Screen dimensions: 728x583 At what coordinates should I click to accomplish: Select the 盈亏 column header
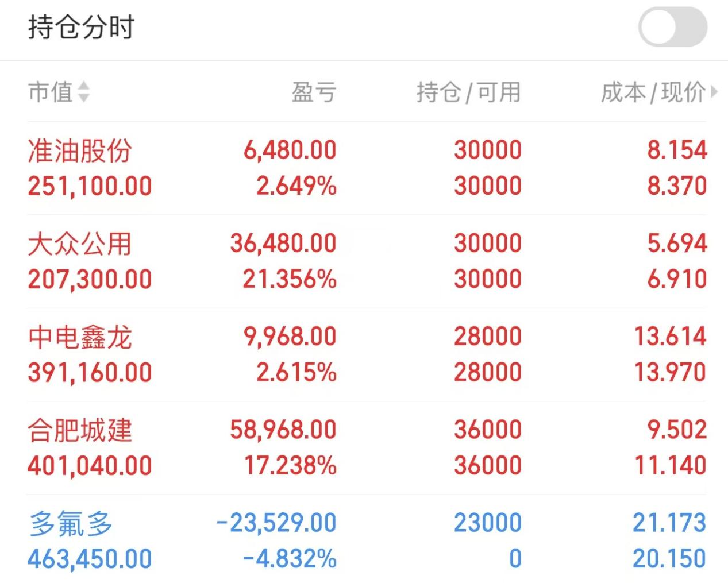pos(314,92)
